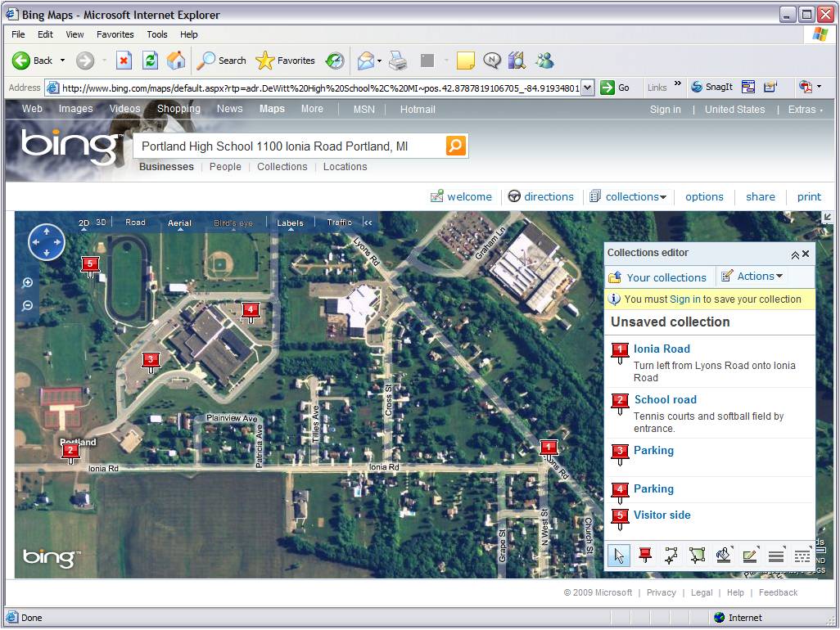Open the Back button history dropdown
The height and width of the screenshot is (630, 840).
63,61
